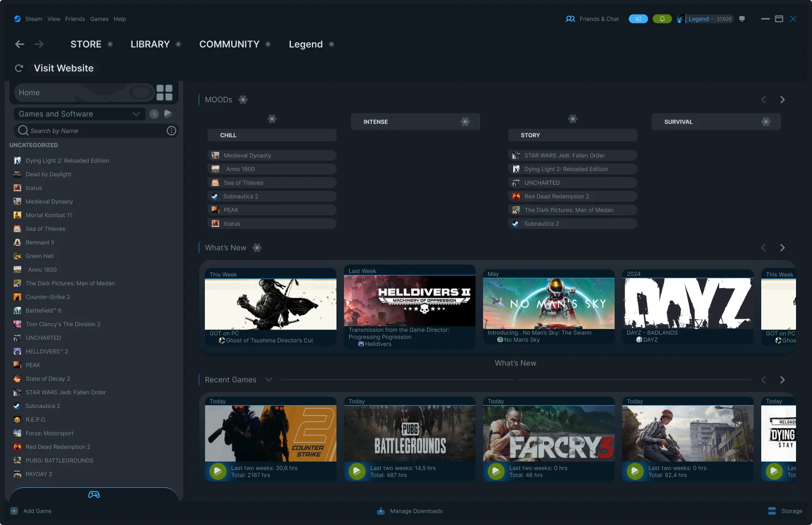The image size is (812, 525).
Task: Select PAYDAY 2 in sidebar
Action: pos(39,474)
